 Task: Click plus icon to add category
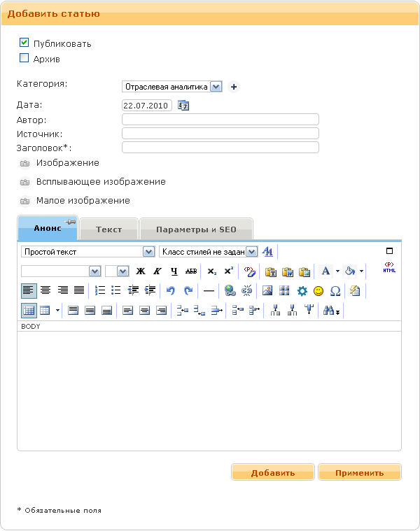tap(234, 87)
